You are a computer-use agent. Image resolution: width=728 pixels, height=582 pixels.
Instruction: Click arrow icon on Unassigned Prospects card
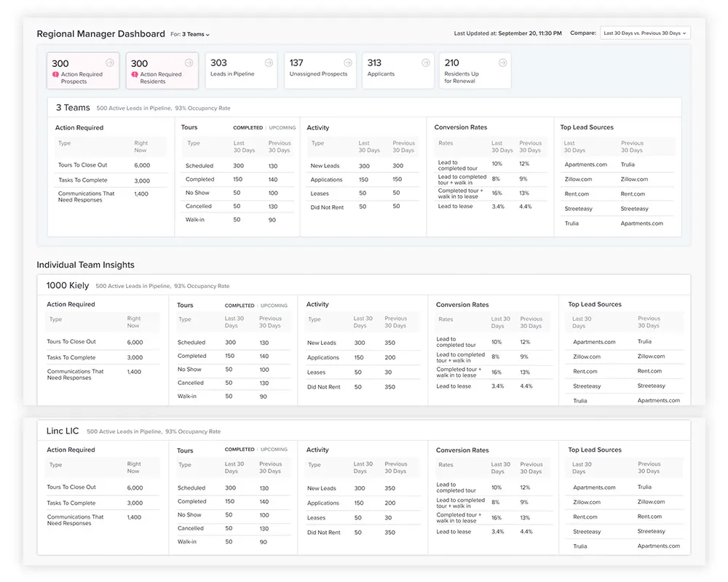coord(347,63)
